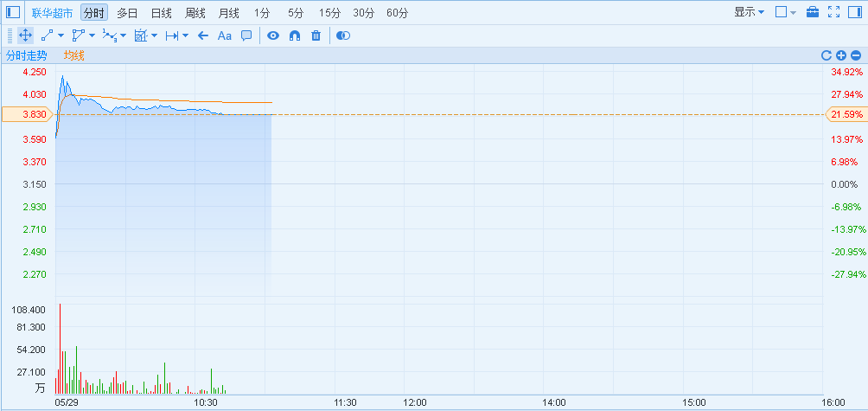Click the back arrow drawing tool
The height and width of the screenshot is (411, 868).
(x=203, y=35)
